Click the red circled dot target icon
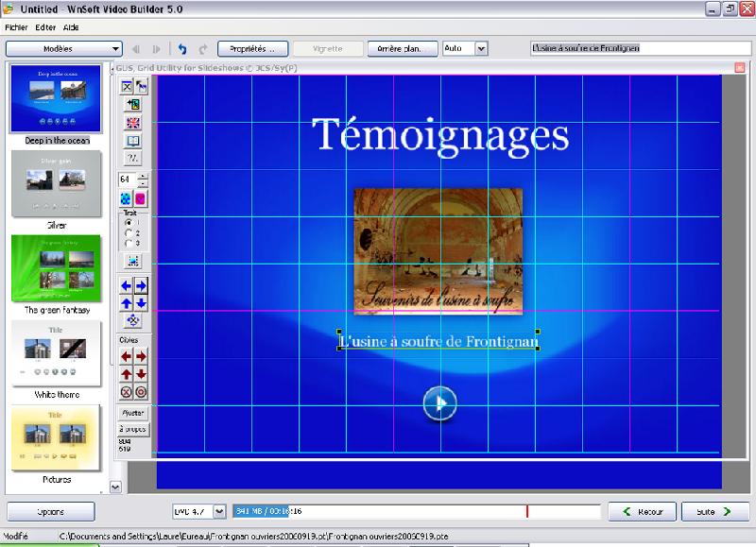 [x=141, y=392]
